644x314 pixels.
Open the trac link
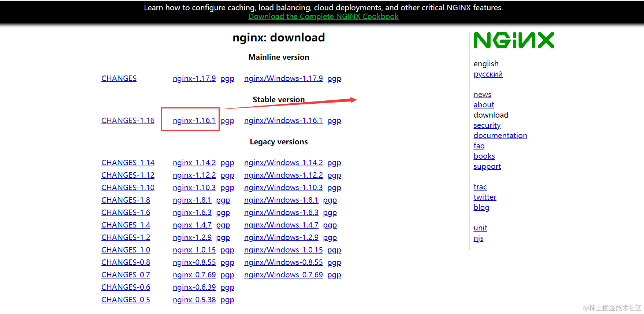coord(480,187)
